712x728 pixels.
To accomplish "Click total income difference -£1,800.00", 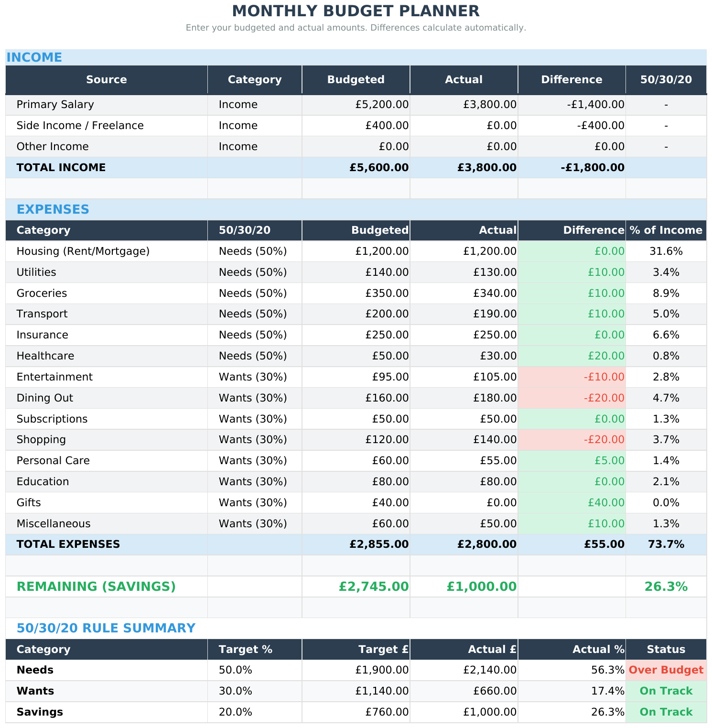I will (x=572, y=168).
